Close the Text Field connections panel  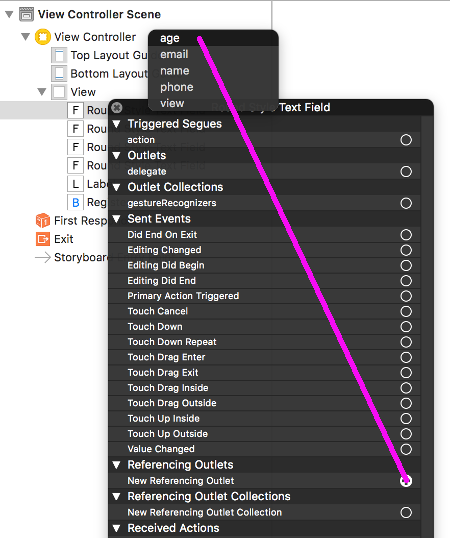117,108
